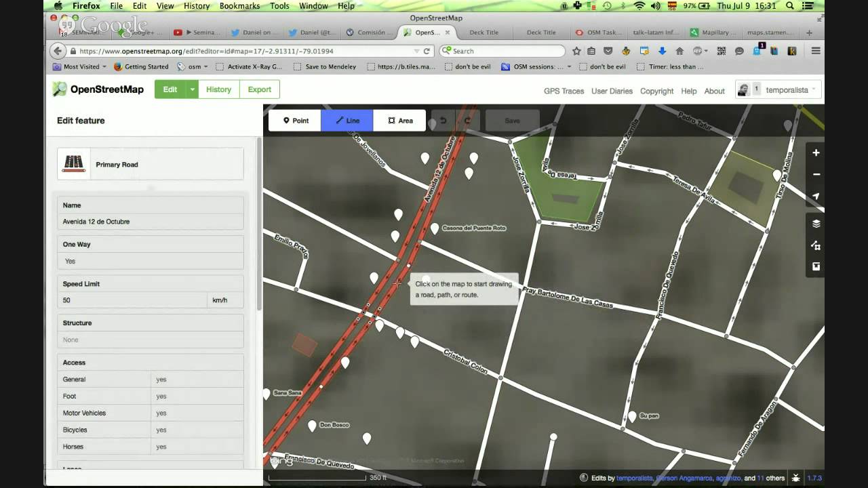Open the km/h unit selector
This screenshot has height=488, width=868.
pyautogui.click(x=225, y=300)
